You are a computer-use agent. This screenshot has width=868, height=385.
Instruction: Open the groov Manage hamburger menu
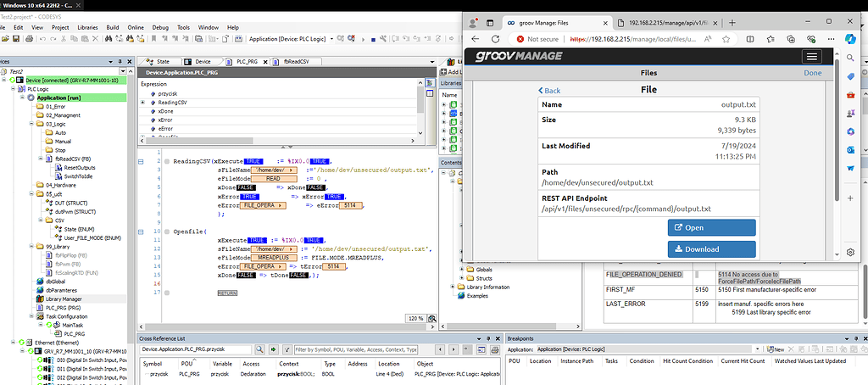click(812, 56)
